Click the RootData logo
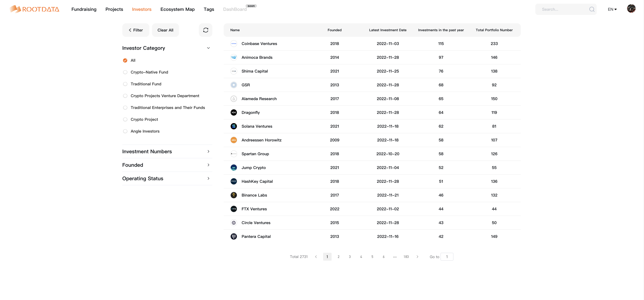 coord(34,9)
